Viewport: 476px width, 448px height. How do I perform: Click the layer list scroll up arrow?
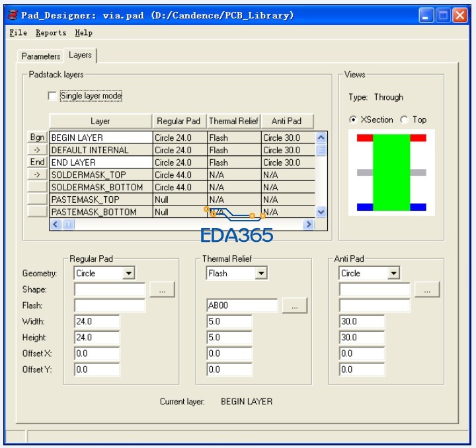tap(321, 137)
